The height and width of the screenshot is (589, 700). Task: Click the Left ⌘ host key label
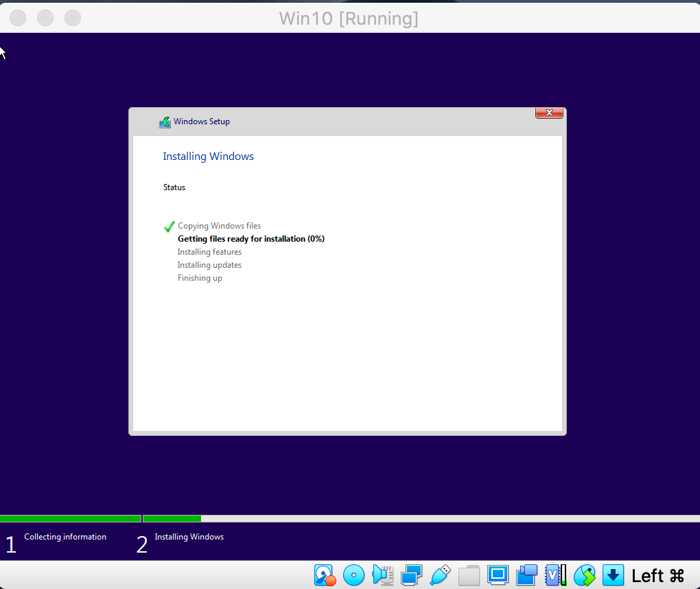pos(658,575)
